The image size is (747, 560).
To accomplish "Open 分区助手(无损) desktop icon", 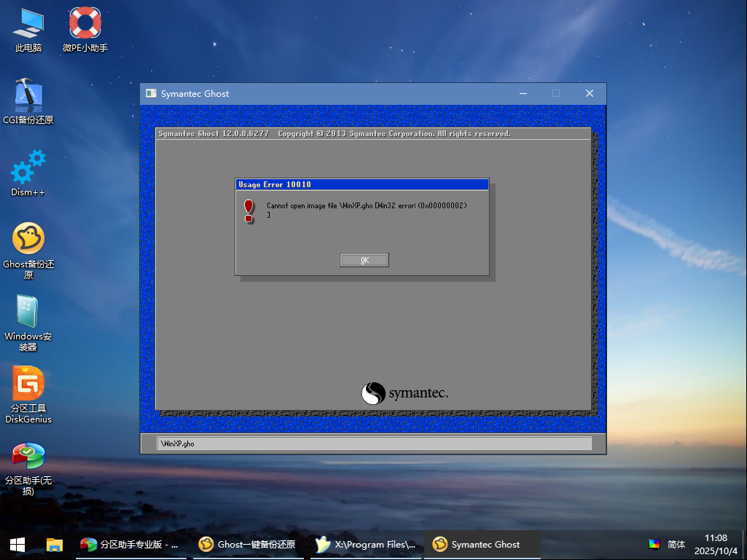I will pyautogui.click(x=28, y=468).
